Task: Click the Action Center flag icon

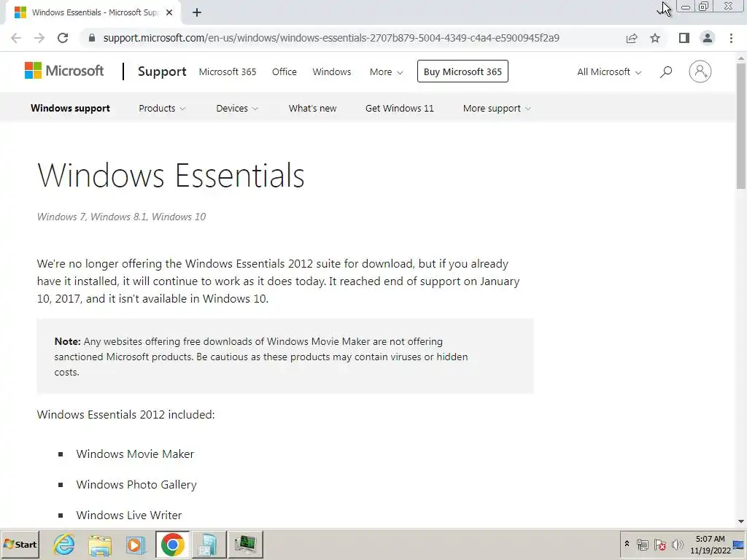Action: tap(659, 545)
